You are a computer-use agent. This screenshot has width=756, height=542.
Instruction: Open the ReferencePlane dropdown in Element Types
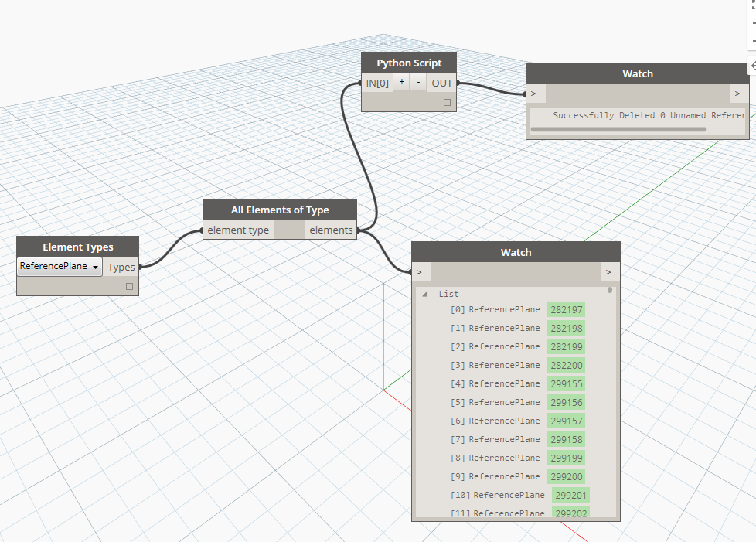click(60, 266)
